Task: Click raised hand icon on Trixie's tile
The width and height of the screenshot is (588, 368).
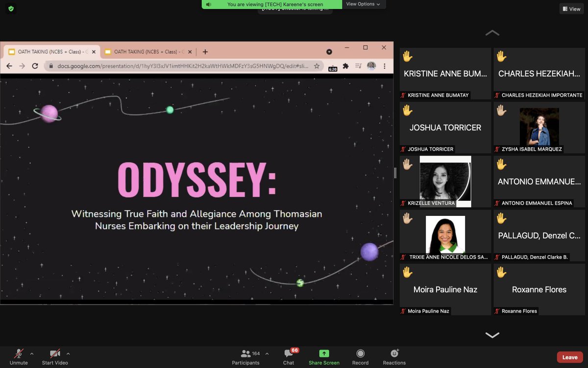Action: pos(408,218)
